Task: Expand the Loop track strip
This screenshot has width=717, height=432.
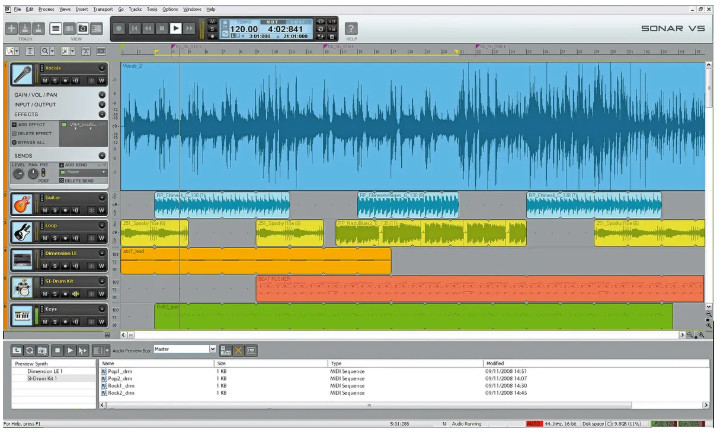Action: pyautogui.click(x=102, y=225)
